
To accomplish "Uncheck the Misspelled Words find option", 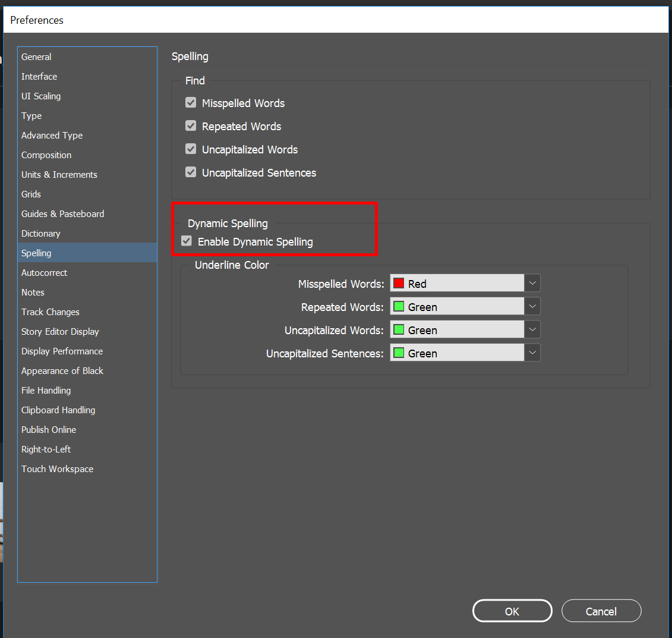I will (x=190, y=102).
